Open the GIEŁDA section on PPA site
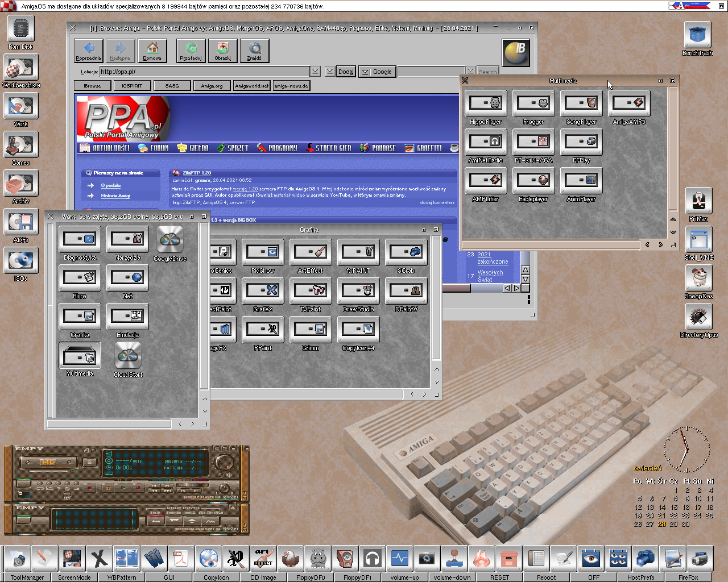 193,148
